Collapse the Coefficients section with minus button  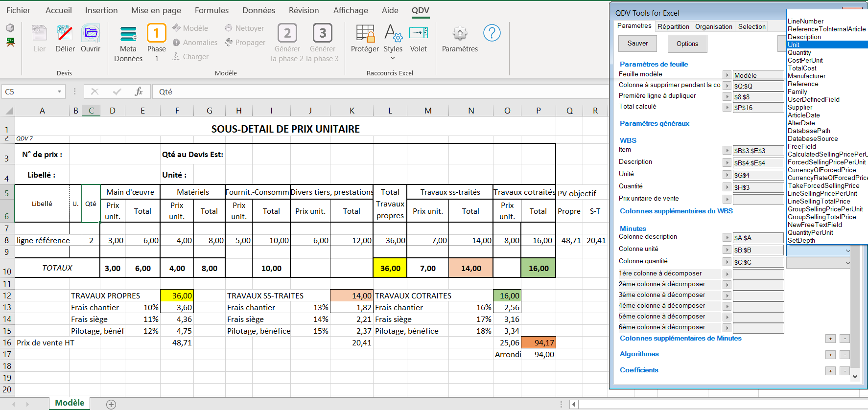point(845,371)
